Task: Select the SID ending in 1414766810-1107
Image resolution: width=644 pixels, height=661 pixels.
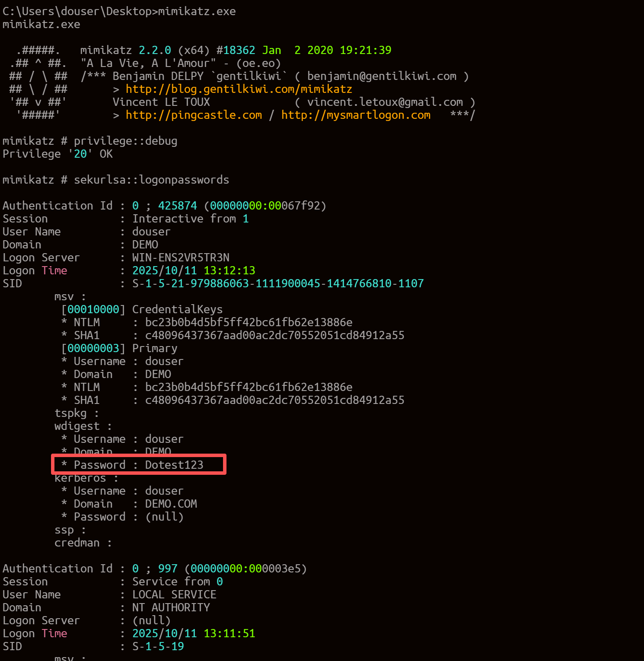Action: pos(278,284)
